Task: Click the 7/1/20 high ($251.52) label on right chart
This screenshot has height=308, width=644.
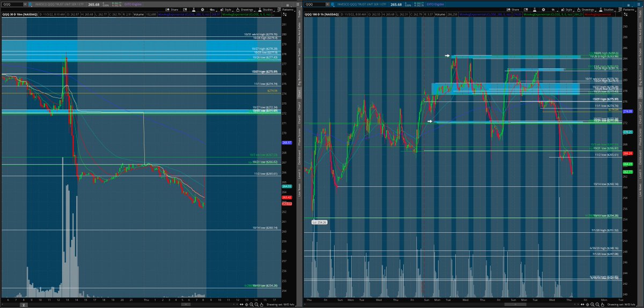Action: click(x=605, y=230)
